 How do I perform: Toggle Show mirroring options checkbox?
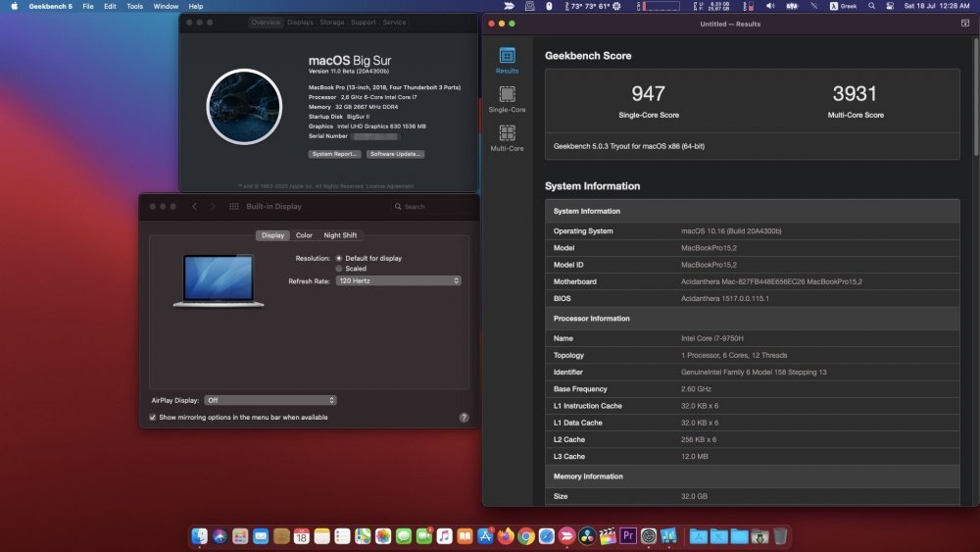[153, 417]
